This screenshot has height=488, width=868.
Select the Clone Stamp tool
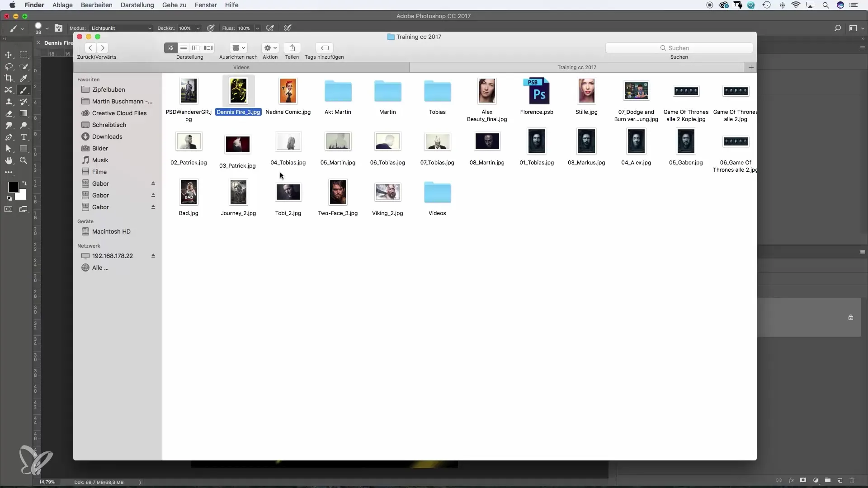pyautogui.click(x=9, y=102)
